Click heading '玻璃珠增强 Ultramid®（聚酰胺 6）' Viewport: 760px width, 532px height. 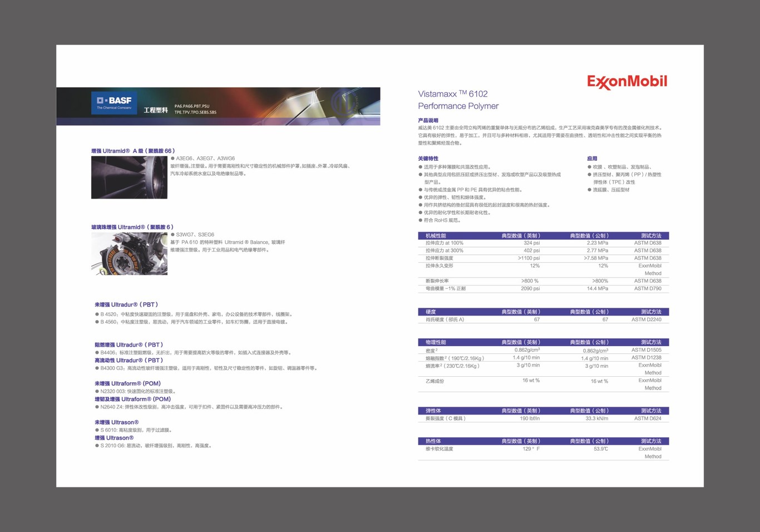click(132, 227)
